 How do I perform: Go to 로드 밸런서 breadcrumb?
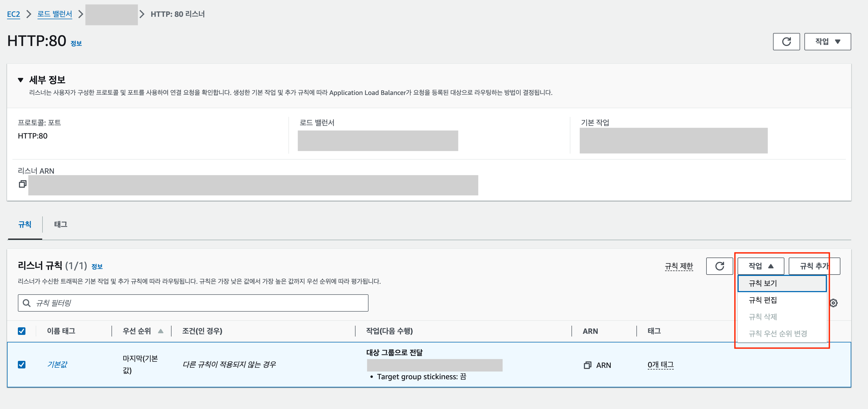point(55,14)
